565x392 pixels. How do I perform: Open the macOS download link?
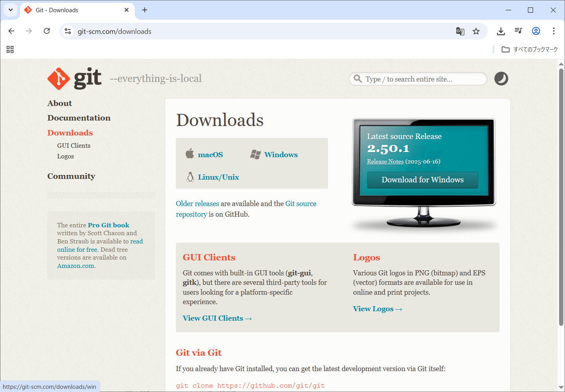point(210,155)
